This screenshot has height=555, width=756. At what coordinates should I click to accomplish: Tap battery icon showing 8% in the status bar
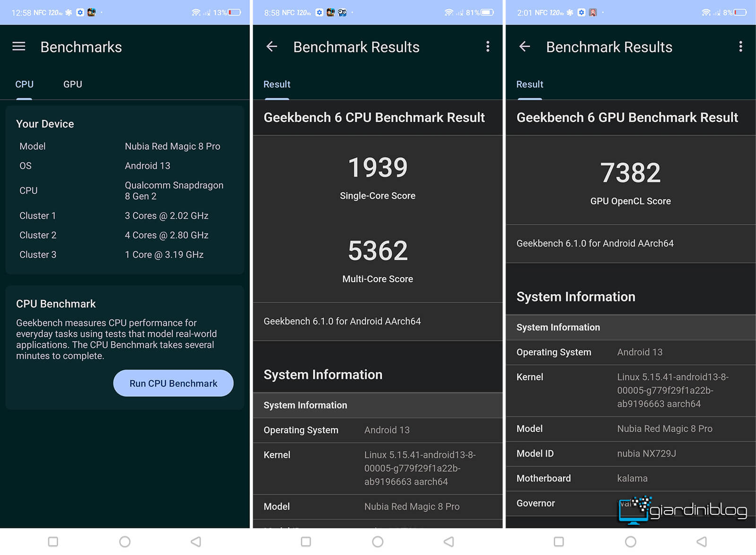[x=740, y=12]
